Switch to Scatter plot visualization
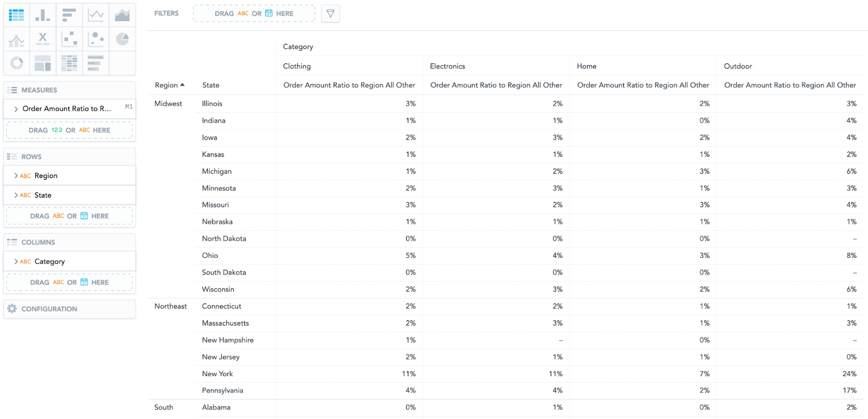868x419 pixels. tap(69, 40)
